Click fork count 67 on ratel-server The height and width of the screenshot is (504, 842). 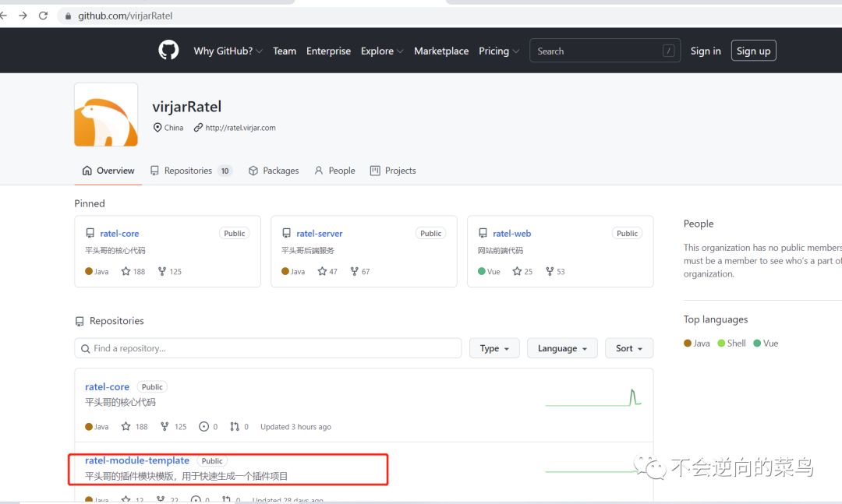(x=359, y=272)
